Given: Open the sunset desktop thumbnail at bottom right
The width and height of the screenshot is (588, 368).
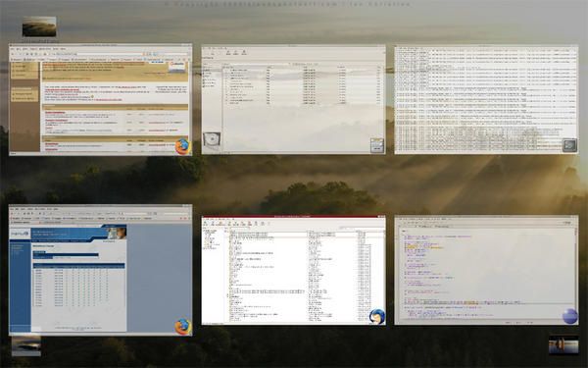Looking at the screenshot, I should coord(563,344).
